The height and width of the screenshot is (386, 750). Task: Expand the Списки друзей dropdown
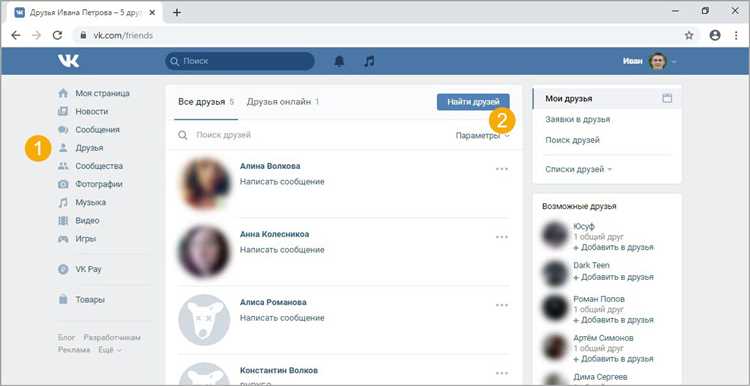point(578,169)
